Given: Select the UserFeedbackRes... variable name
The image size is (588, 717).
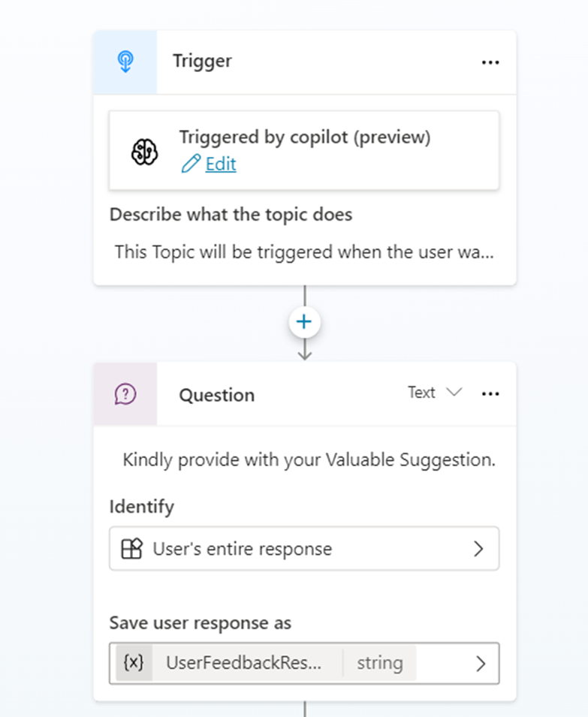Looking at the screenshot, I should [244, 663].
